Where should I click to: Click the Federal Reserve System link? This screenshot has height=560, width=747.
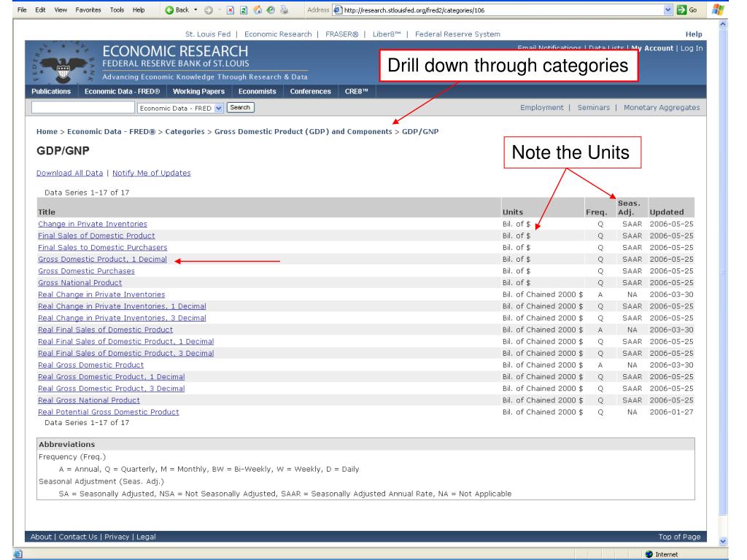[457, 34]
